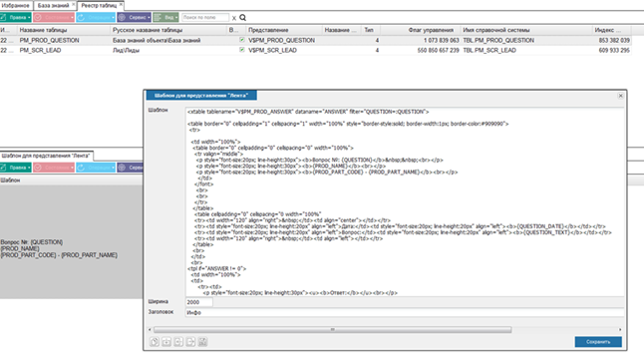Toggle the checkbox in PM_SCR_LEAD row

(242, 50)
